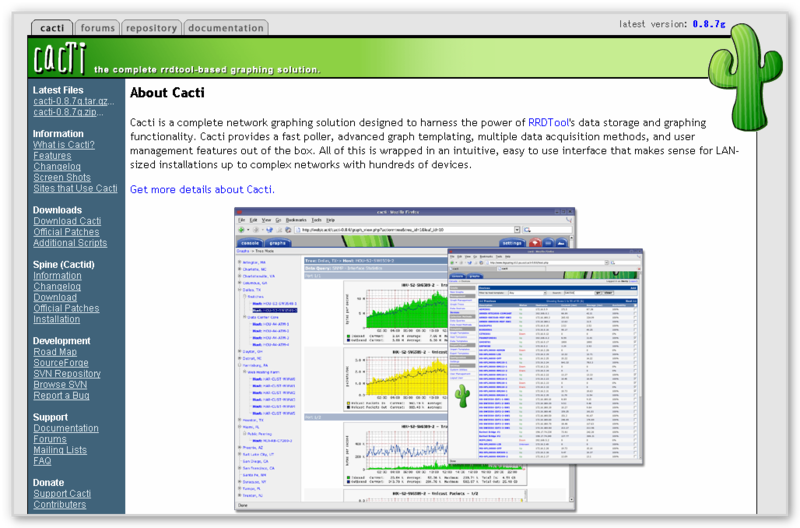Click Get more details about Cacti
The image size is (800, 528).
pyautogui.click(x=202, y=189)
